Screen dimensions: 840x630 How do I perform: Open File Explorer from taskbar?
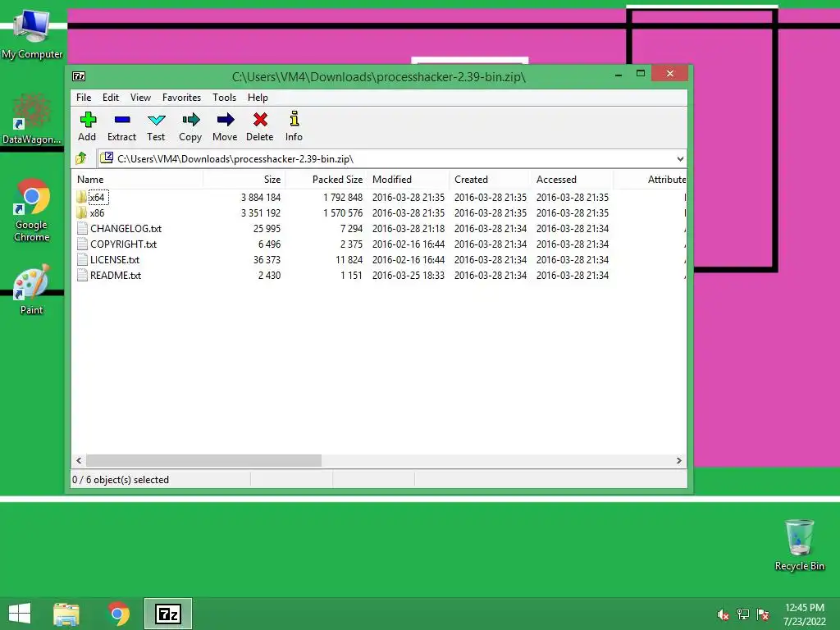pyautogui.click(x=66, y=614)
